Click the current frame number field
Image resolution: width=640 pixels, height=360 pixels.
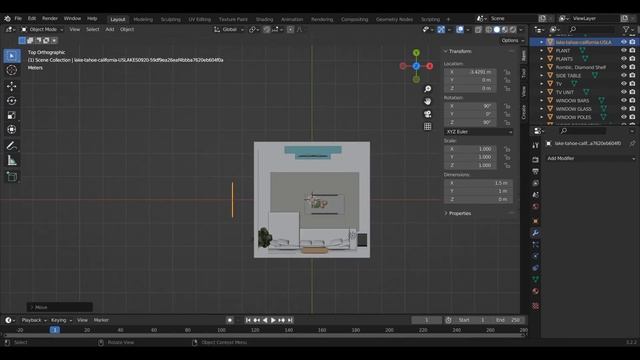(426, 320)
